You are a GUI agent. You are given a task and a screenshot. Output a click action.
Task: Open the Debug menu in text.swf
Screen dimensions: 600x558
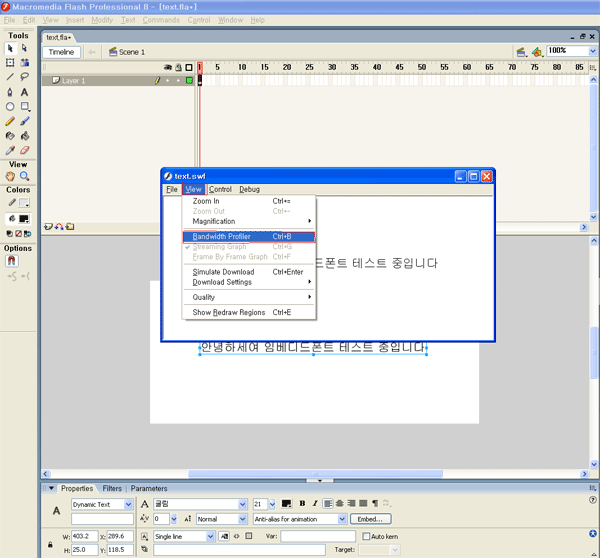249,189
